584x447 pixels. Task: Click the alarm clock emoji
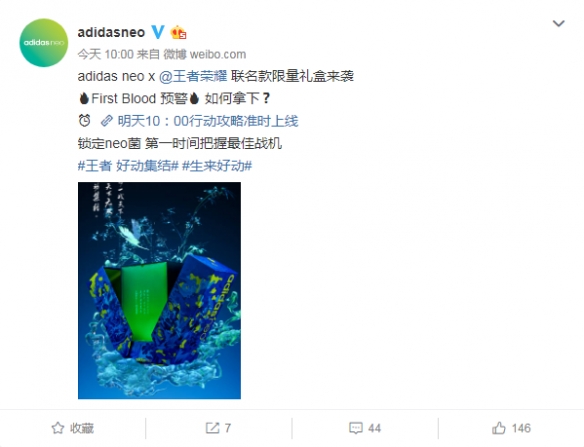tap(85, 121)
